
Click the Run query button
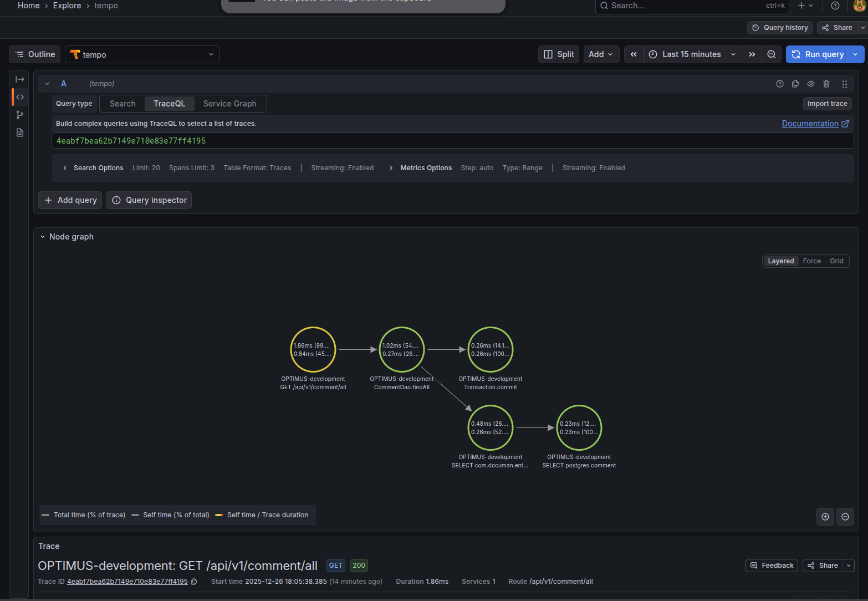pos(818,54)
